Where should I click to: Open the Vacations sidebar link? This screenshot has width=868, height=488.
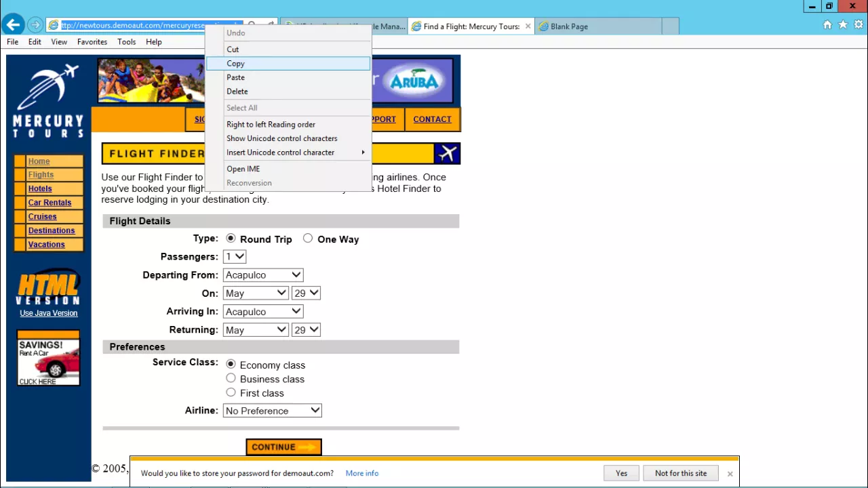click(x=46, y=245)
